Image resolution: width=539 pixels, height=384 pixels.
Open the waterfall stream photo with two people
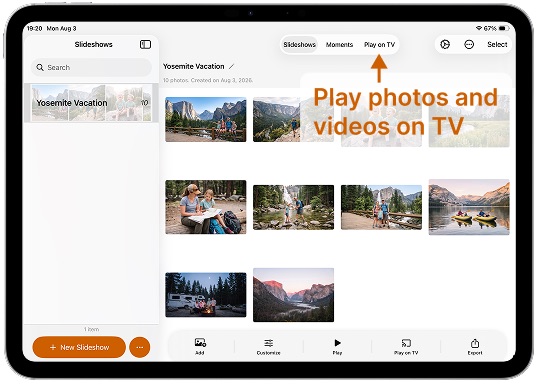(x=294, y=207)
